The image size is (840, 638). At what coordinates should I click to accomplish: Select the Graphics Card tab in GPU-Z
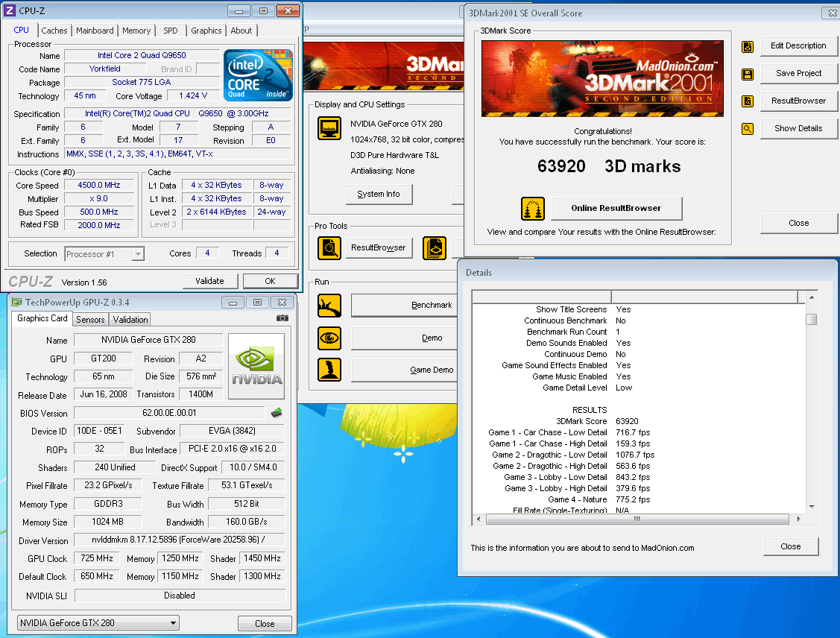pos(42,319)
